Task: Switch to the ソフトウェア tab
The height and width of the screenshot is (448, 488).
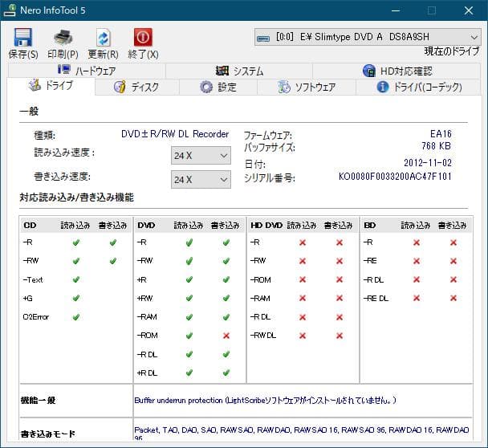Action: (307, 87)
